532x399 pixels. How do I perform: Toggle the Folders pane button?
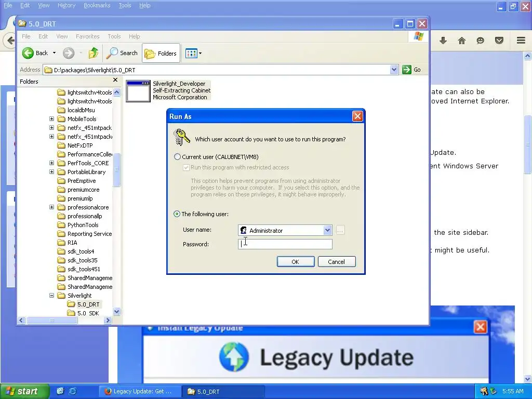point(161,54)
